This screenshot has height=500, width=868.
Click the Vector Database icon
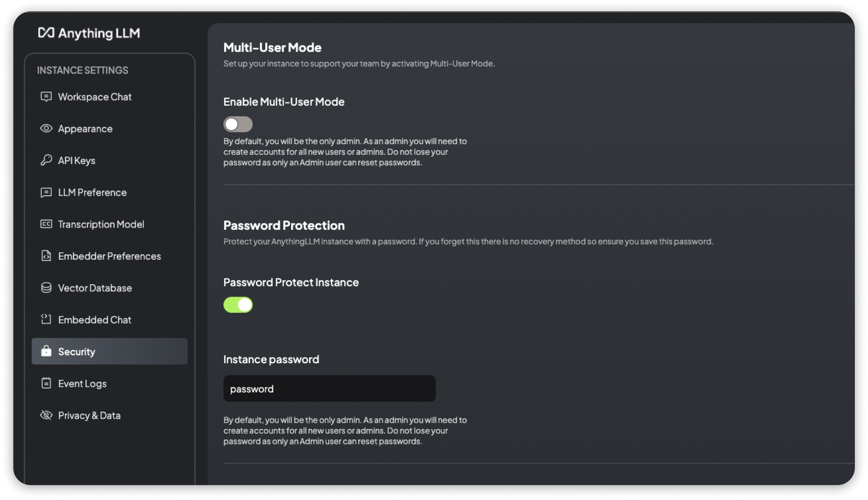(46, 288)
